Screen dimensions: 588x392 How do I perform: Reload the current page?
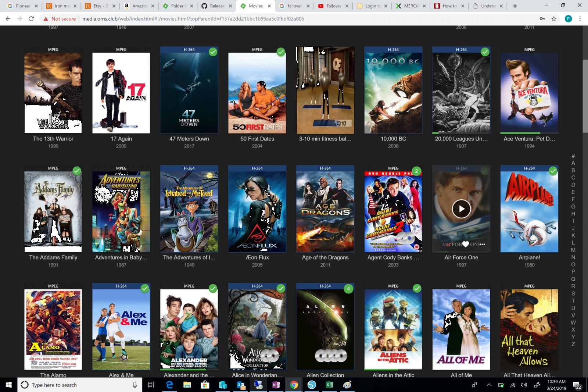point(32,19)
